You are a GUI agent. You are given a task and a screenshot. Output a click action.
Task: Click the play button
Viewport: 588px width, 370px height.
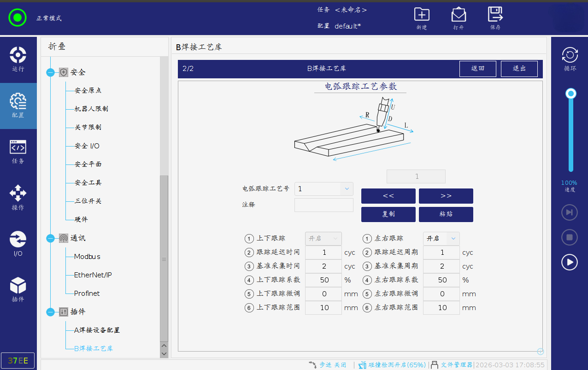(x=570, y=262)
